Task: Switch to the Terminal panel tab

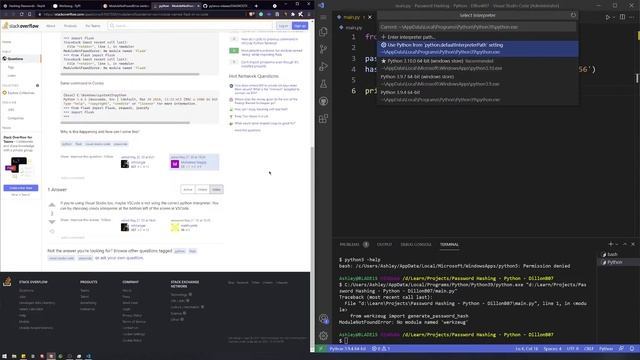Action: (x=449, y=244)
